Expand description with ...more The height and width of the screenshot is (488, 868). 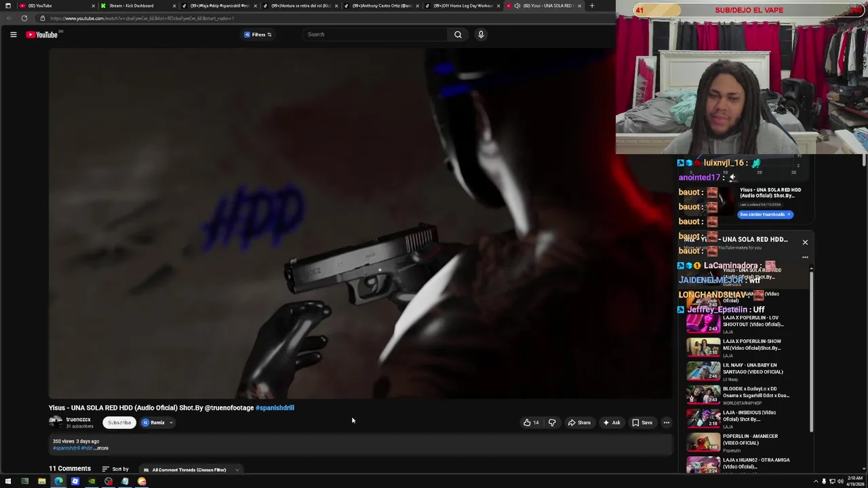pyautogui.click(x=101, y=448)
